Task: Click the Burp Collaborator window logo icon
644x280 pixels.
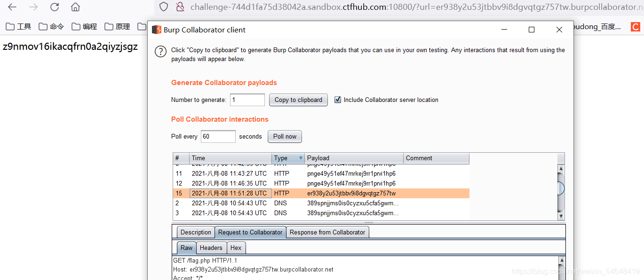Action: tap(157, 30)
